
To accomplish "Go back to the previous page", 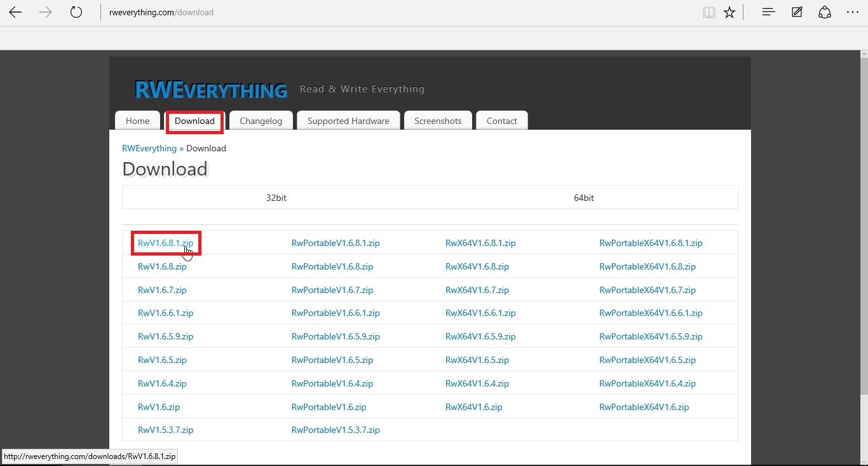I will click(15, 12).
